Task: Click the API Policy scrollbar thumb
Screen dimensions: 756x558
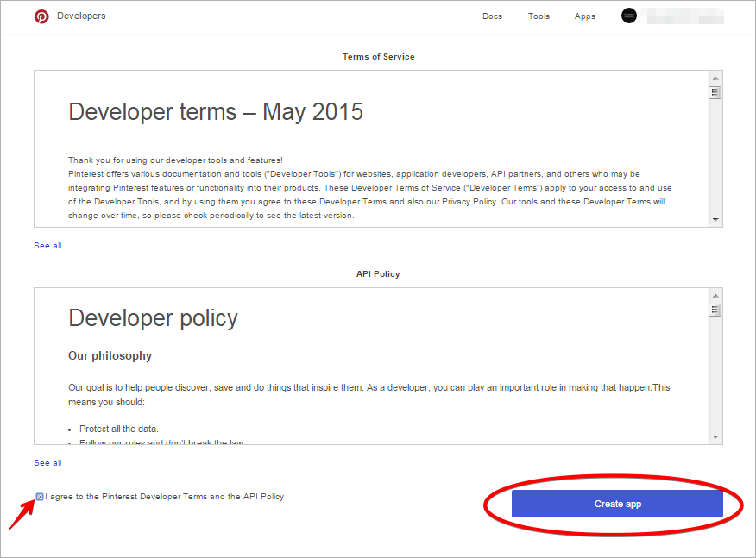Action: coord(715,310)
